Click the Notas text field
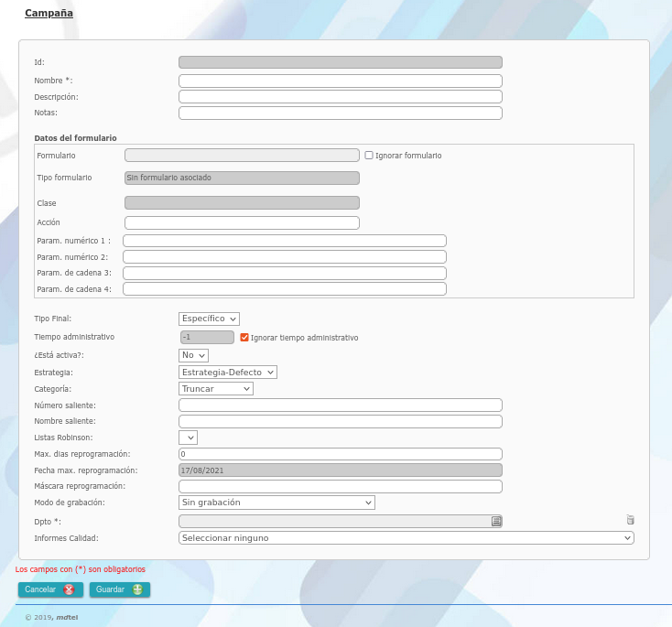The width and height of the screenshot is (672, 627). (341, 114)
